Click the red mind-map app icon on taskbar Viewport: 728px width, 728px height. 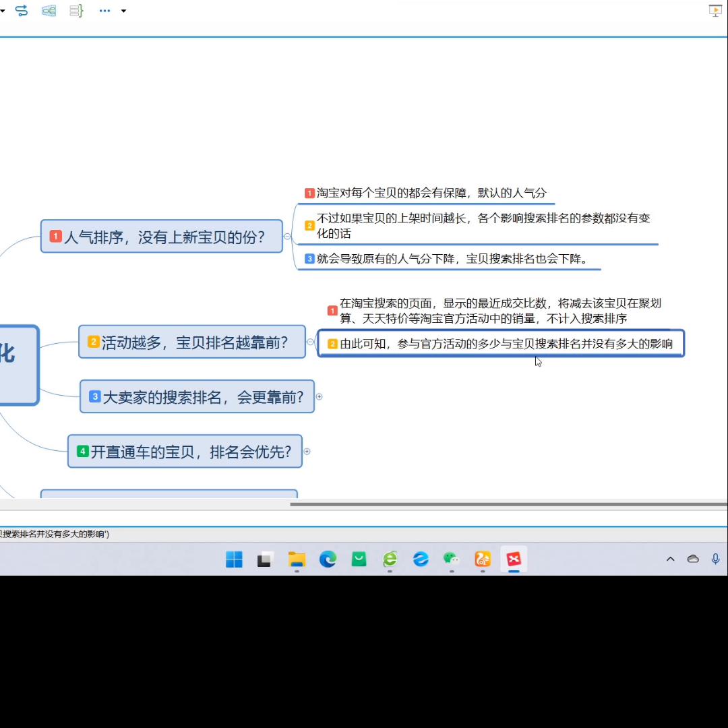(514, 559)
